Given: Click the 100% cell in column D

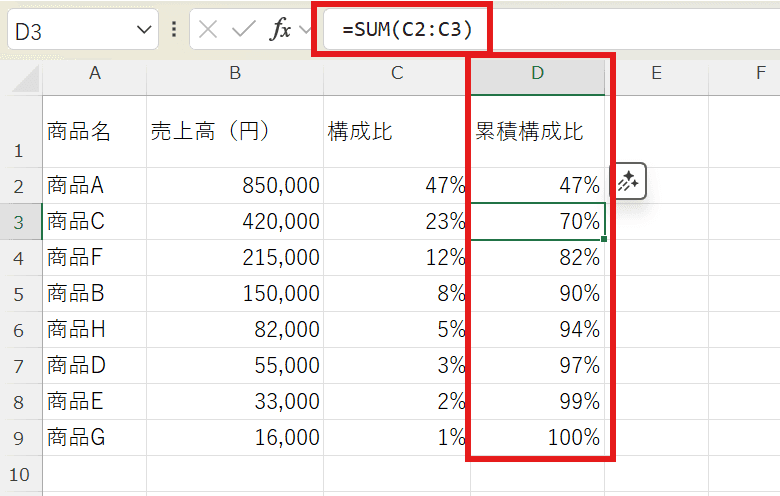Looking at the screenshot, I should pyautogui.click(x=537, y=437).
